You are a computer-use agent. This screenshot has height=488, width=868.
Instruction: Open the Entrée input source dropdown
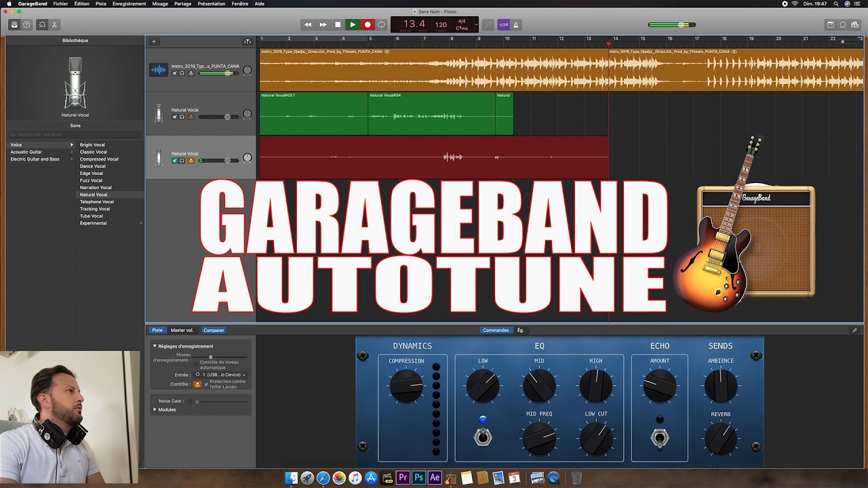pos(220,374)
